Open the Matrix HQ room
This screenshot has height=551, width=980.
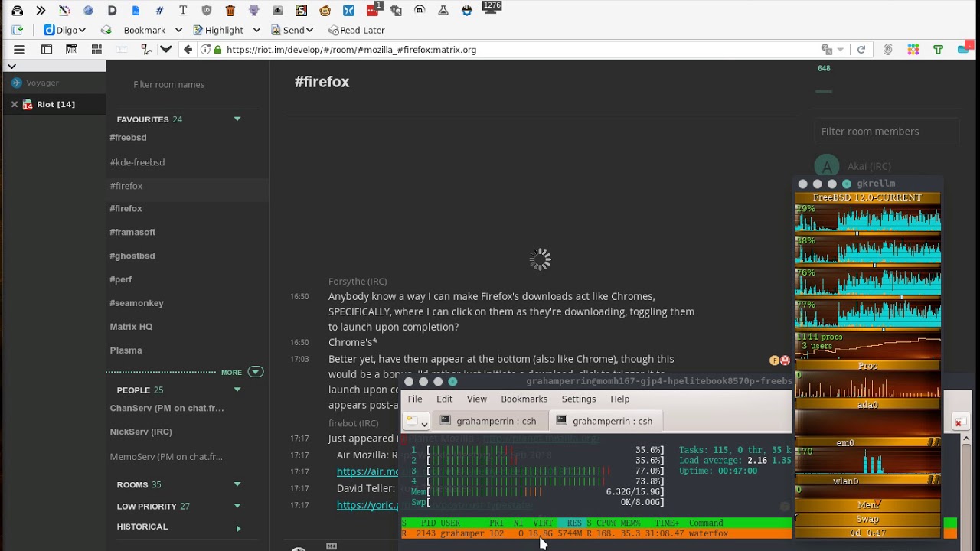[x=131, y=327]
